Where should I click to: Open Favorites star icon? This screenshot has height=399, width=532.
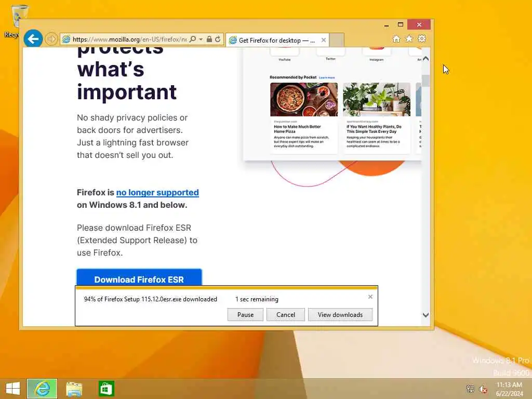pyautogui.click(x=409, y=38)
